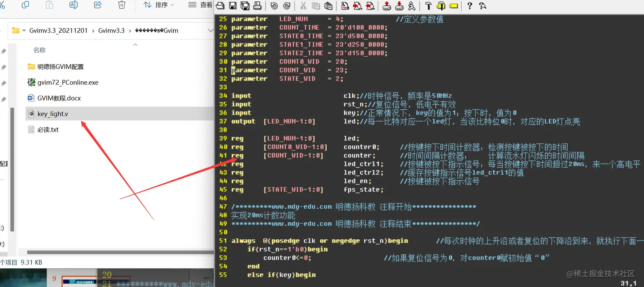
Task: Paste from clipboard via gVim toolbar
Action: [x=328, y=6]
